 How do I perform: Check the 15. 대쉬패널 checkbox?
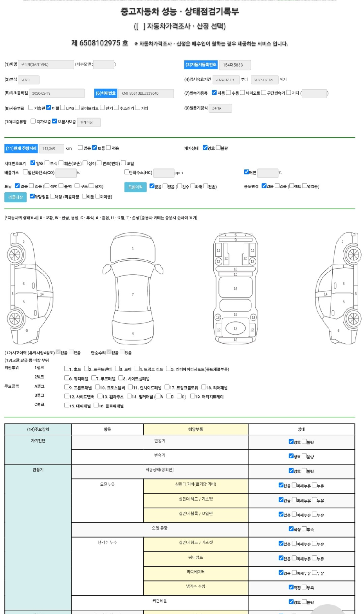click(x=67, y=405)
